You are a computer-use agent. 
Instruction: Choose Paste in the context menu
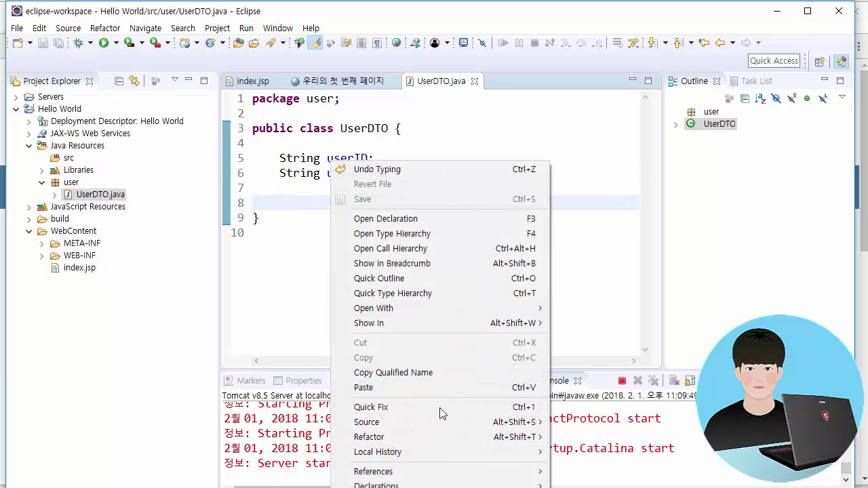441,388
